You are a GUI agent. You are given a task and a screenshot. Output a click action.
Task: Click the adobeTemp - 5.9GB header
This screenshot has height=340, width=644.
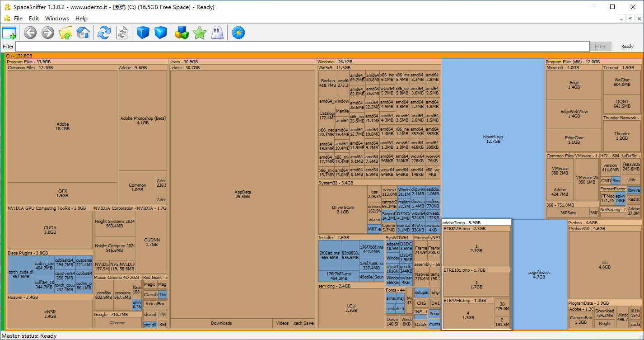point(476,222)
